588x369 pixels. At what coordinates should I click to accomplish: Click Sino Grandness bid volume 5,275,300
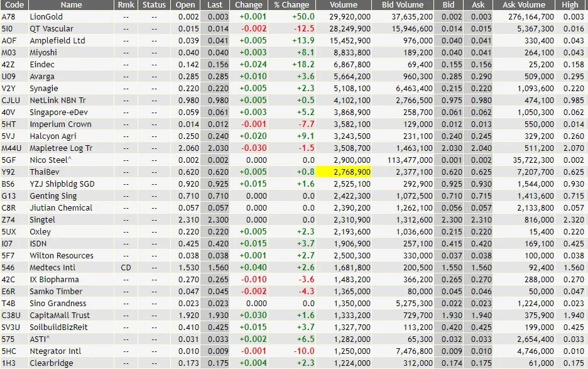(x=414, y=303)
